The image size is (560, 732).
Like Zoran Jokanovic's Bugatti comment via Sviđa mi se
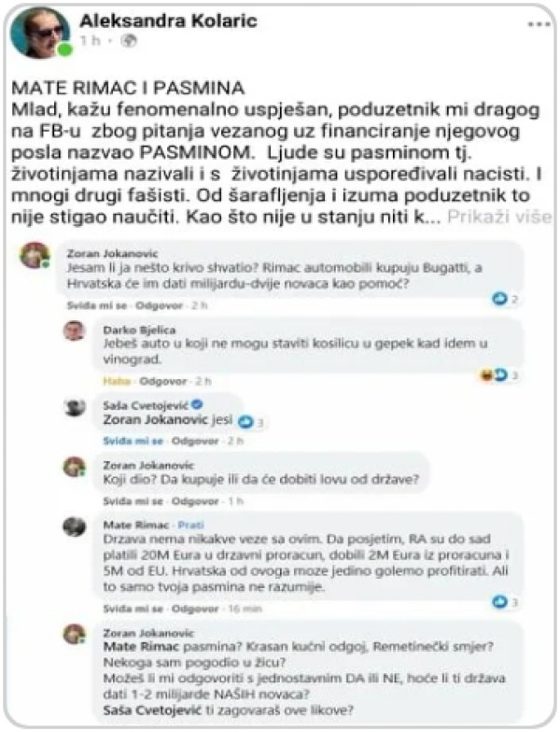(97, 306)
